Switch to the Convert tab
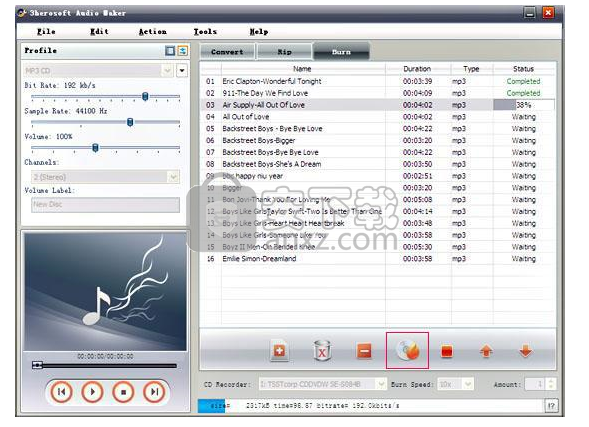This screenshot has height=427, width=589. pyautogui.click(x=227, y=52)
